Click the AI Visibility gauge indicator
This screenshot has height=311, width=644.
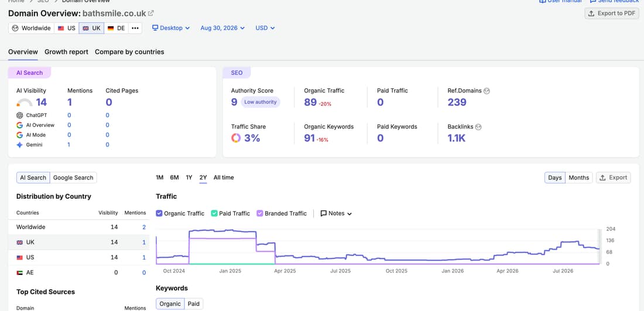(24, 102)
